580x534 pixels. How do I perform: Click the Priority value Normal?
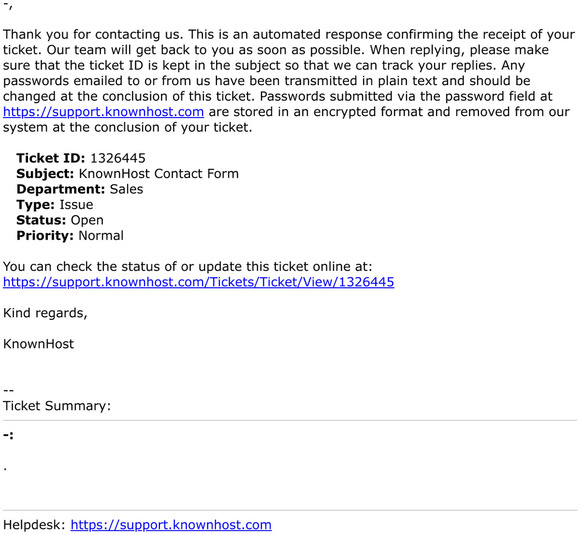pyautogui.click(x=101, y=236)
